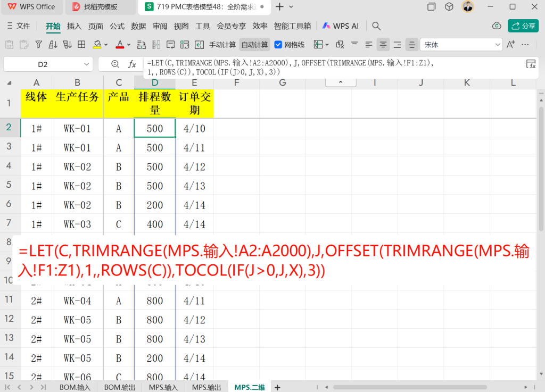
Task: Click the fx insert function icon
Action: (x=132, y=64)
